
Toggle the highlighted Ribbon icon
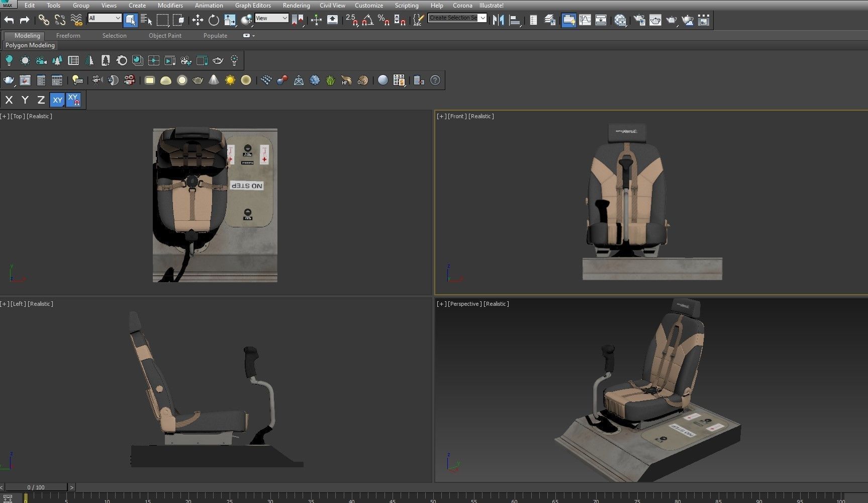click(568, 20)
